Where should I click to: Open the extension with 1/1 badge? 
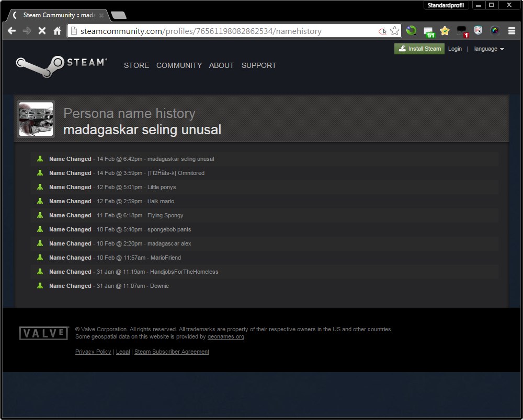[429, 32]
